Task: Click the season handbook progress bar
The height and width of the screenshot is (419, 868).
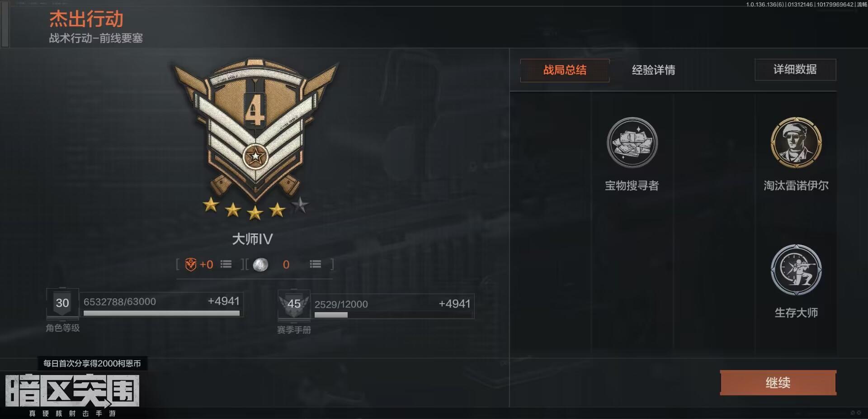Action: 392,315
